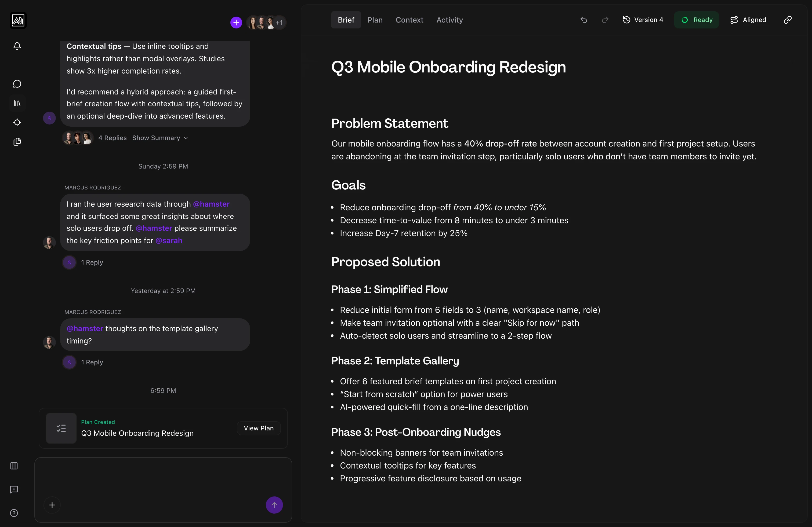Open Version 4 history
The height and width of the screenshot is (527, 812).
click(643, 20)
